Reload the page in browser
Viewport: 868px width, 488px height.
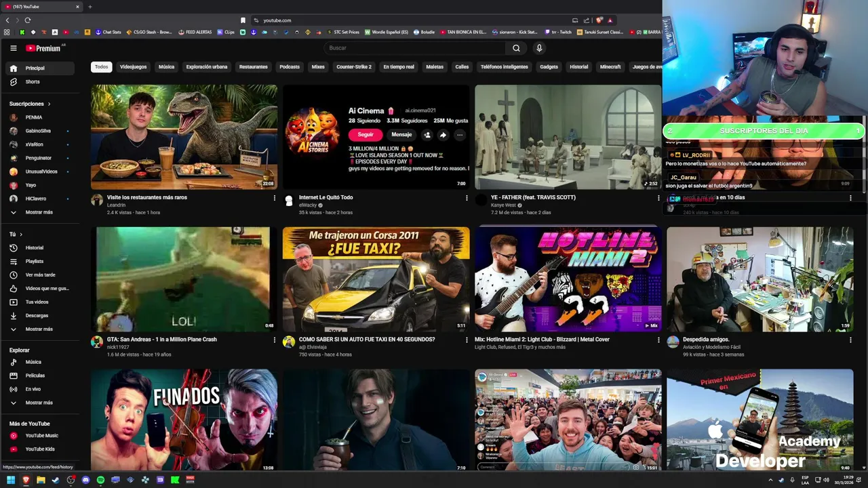(27, 20)
